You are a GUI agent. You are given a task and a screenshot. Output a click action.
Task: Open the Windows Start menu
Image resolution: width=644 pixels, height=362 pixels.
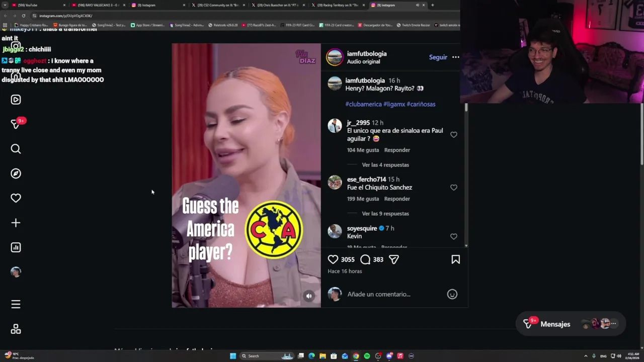233,356
